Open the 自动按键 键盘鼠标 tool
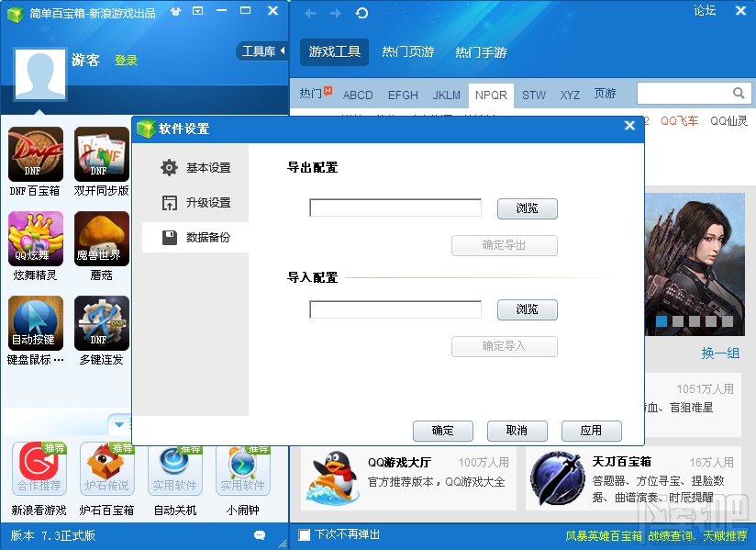 35,323
